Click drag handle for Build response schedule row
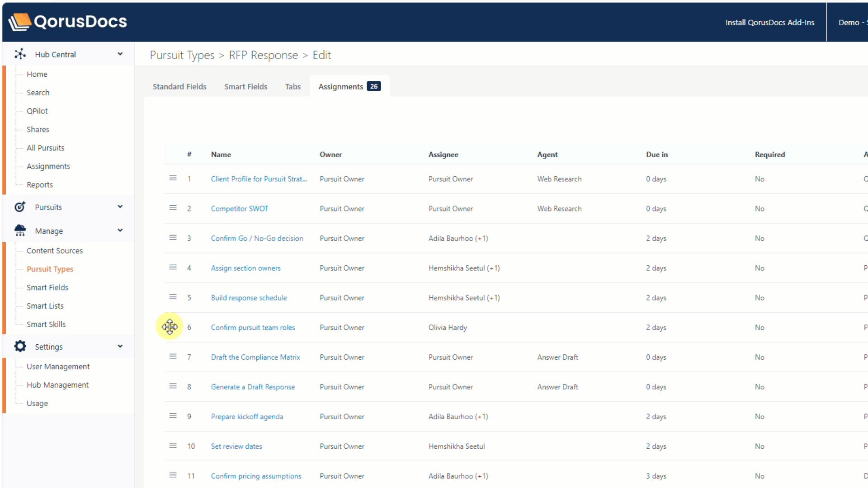This screenshot has height=488, width=868. click(173, 297)
